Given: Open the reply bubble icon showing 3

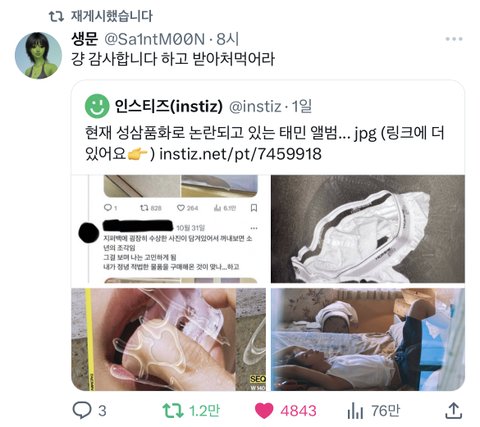Looking at the screenshot, I should click(82, 410).
